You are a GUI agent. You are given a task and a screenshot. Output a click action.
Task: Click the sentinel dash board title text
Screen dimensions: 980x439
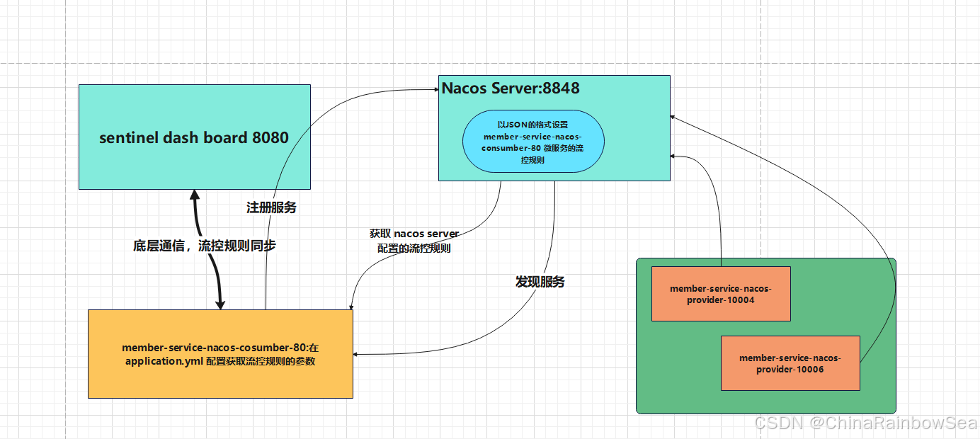194,137
